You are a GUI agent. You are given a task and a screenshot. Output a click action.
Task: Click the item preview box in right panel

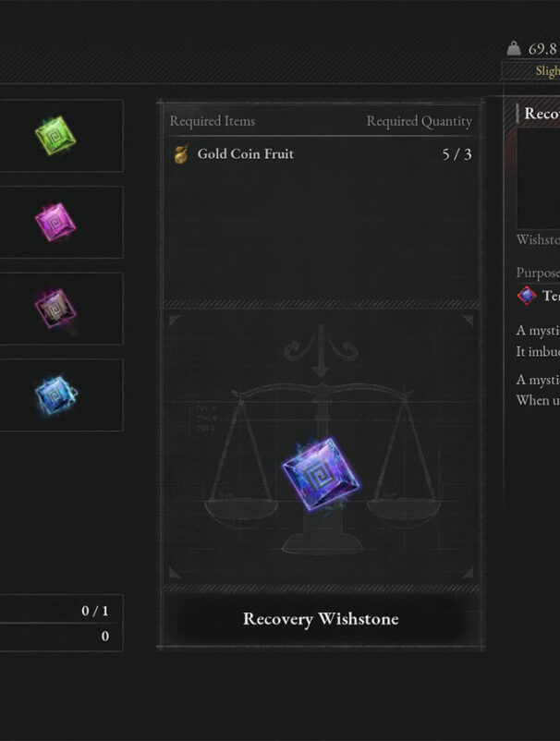tap(538, 179)
